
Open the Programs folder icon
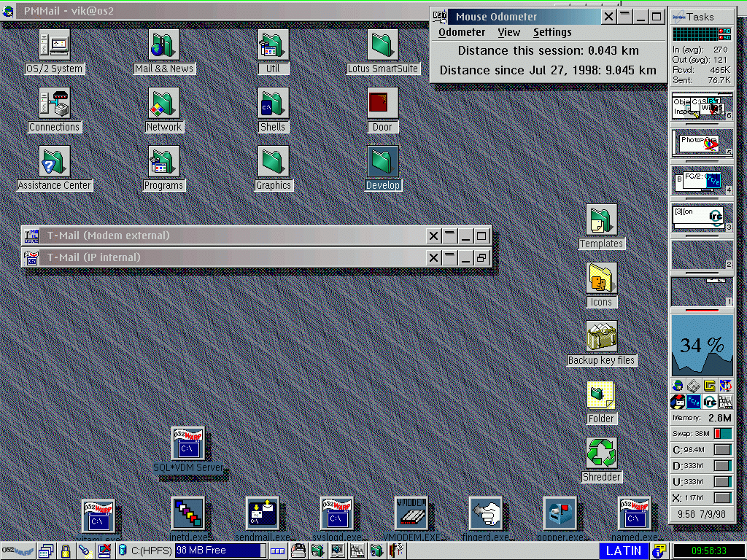[164, 162]
